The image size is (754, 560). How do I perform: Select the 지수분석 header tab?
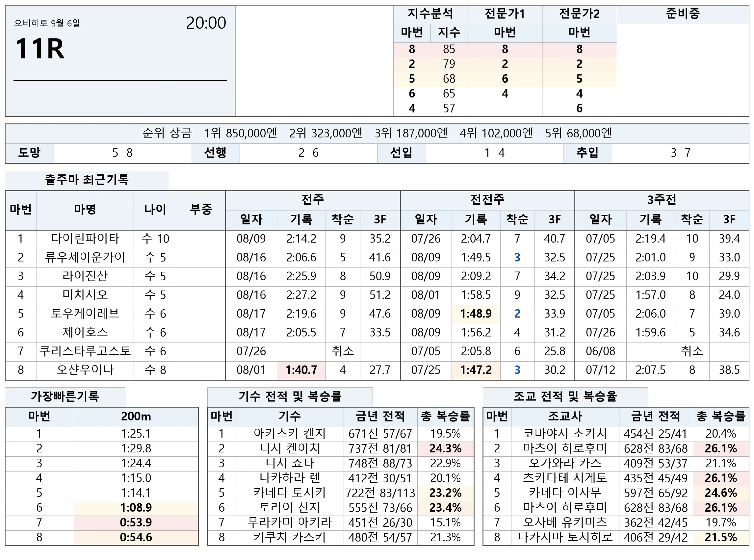click(x=430, y=14)
